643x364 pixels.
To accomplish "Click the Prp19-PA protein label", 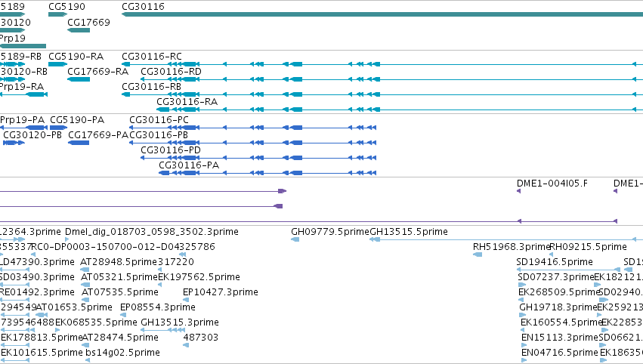I will (22, 119).
